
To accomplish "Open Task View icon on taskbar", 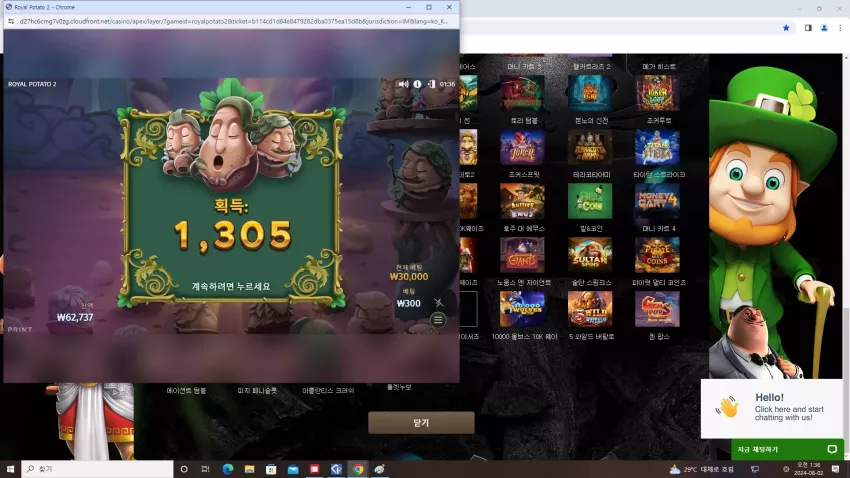I will coord(205,469).
